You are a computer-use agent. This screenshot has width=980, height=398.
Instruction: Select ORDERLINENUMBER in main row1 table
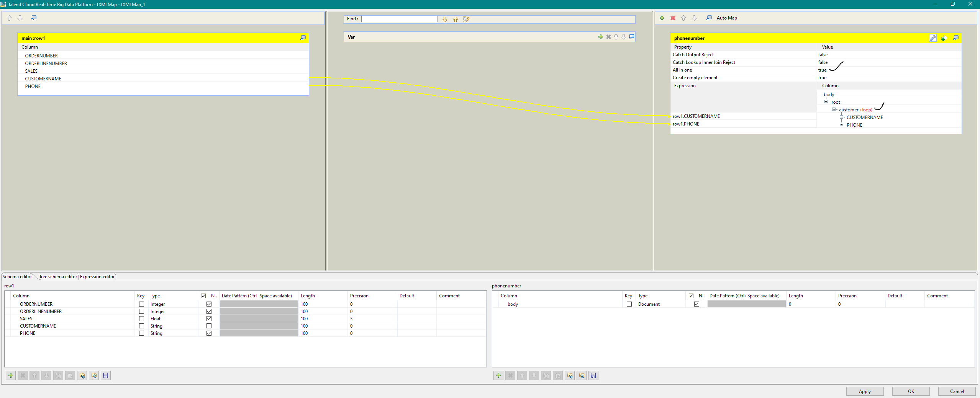coord(163,64)
